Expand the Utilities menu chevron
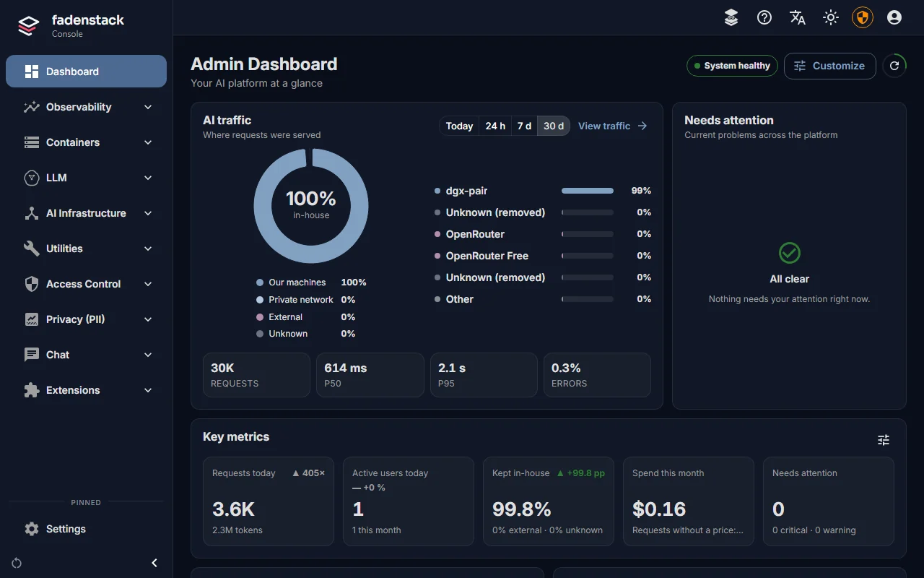The height and width of the screenshot is (578, 924). 148,249
